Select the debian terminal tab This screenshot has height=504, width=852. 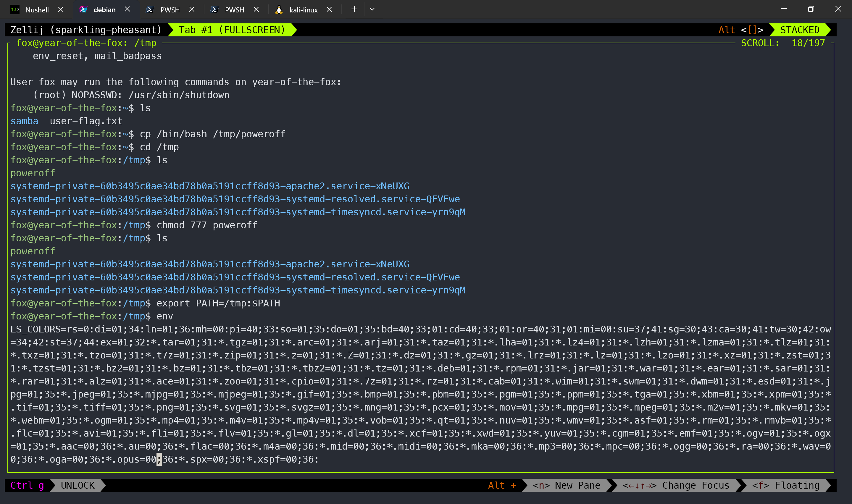click(x=105, y=9)
